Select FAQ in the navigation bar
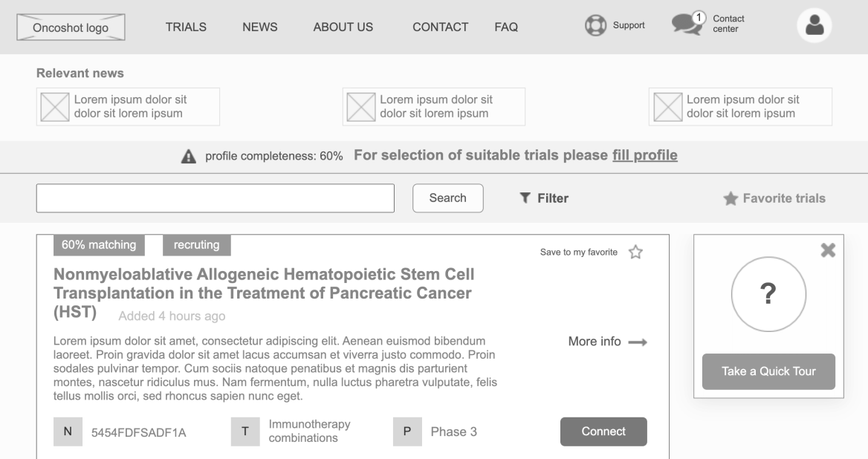This screenshot has width=868, height=459. click(x=506, y=27)
